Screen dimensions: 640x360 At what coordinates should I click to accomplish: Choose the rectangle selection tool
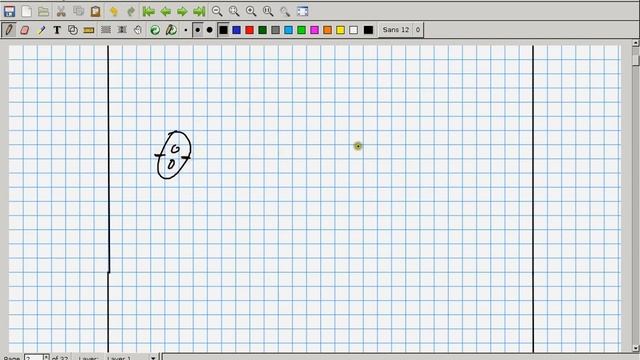pyautogui.click(x=106, y=30)
